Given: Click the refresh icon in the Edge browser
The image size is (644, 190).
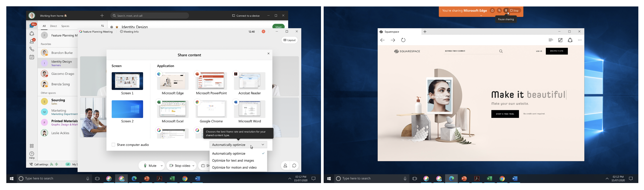Looking at the screenshot, I should point(403,40).
